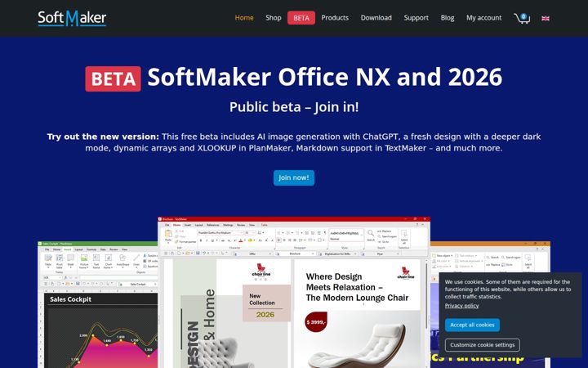The height and width of the screenshot is (368, 588).
Task: Click the Join now! button
Action: (x=294, y=177)
